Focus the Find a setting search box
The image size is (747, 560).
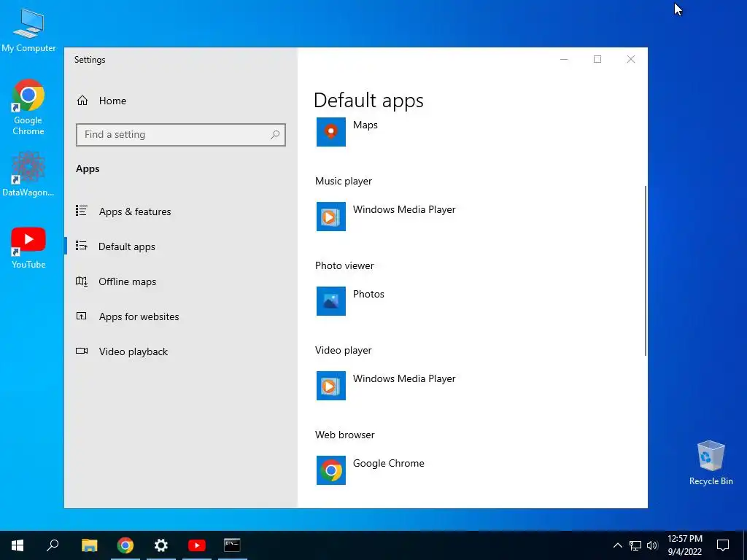click(x=181, y=135)
